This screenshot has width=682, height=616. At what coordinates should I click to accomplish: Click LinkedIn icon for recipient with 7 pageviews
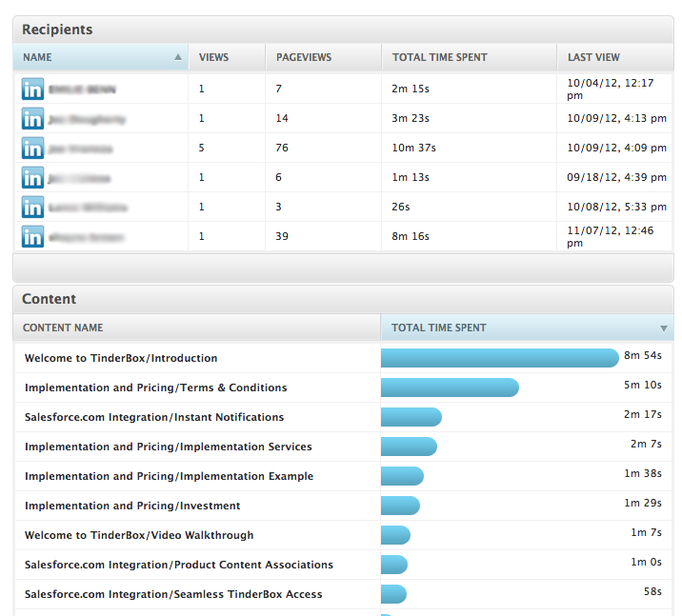[x=32, y=89]
